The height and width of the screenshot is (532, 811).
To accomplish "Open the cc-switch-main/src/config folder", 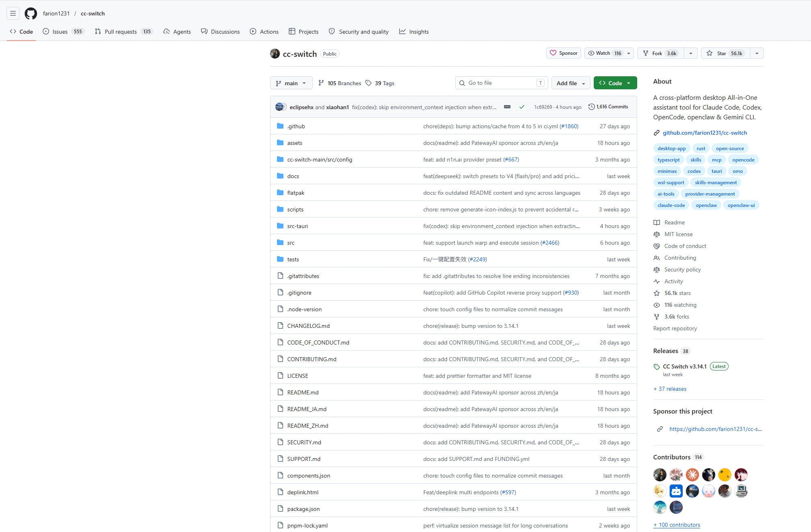I will [x=320, y=159].
